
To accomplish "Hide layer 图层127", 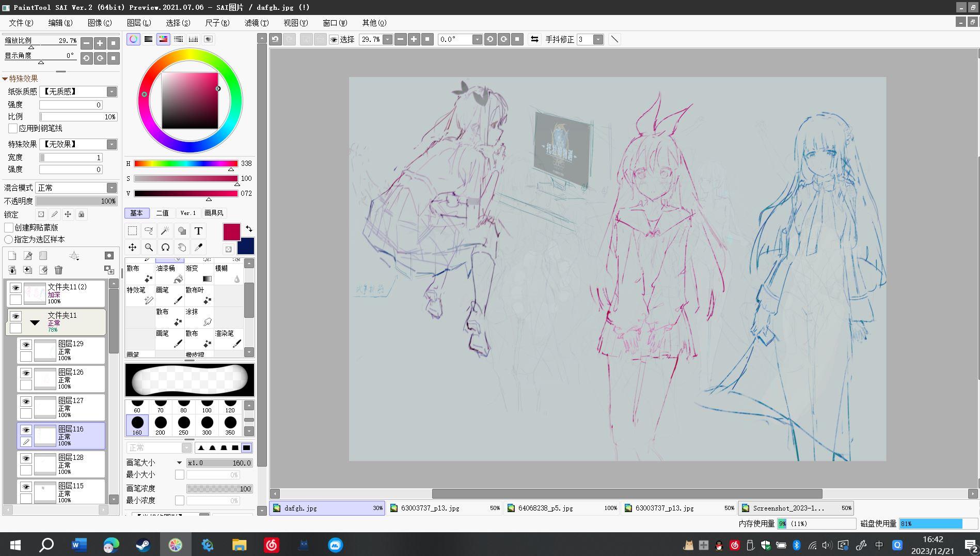I will coord(26,401).
